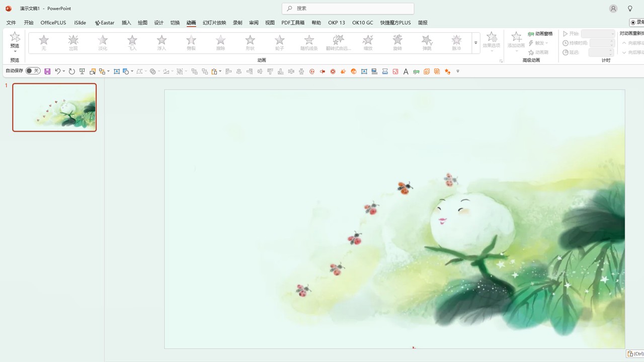Viewport: 644px width, 362px height.
Task: Click the Record (录制) button at top right
Action: click(637, 23)
